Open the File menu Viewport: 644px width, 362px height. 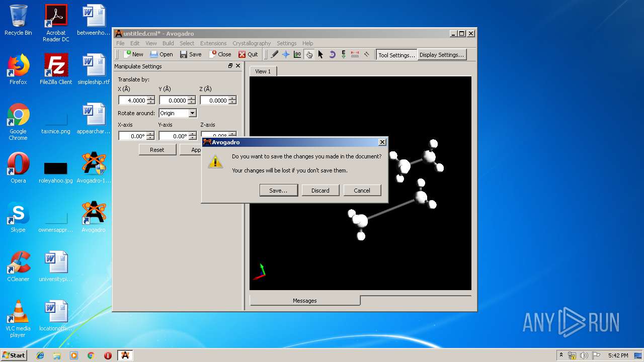(121, 43)
